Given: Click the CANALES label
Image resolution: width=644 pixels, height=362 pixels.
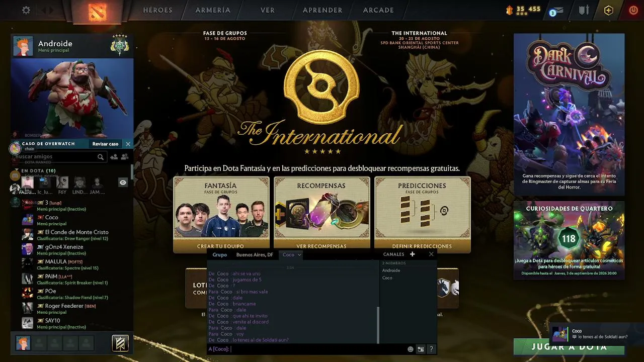Looking at the screenshot, I should (393, 254).
